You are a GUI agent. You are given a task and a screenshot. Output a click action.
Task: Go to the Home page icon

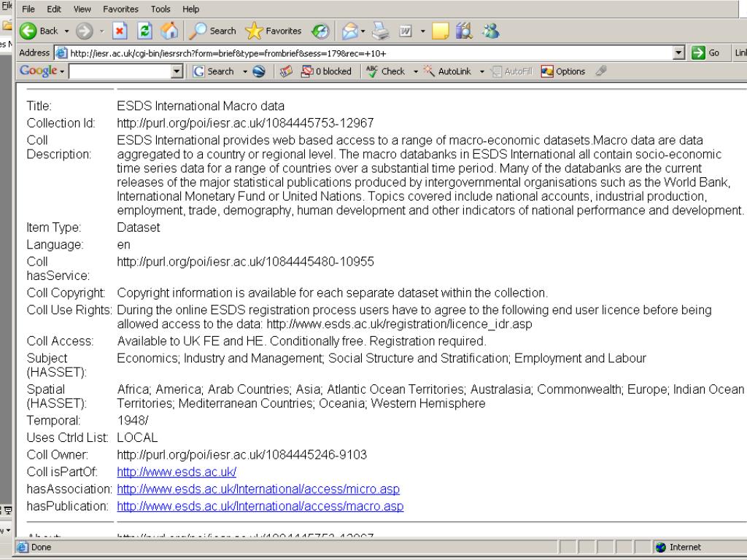(169, 31)
